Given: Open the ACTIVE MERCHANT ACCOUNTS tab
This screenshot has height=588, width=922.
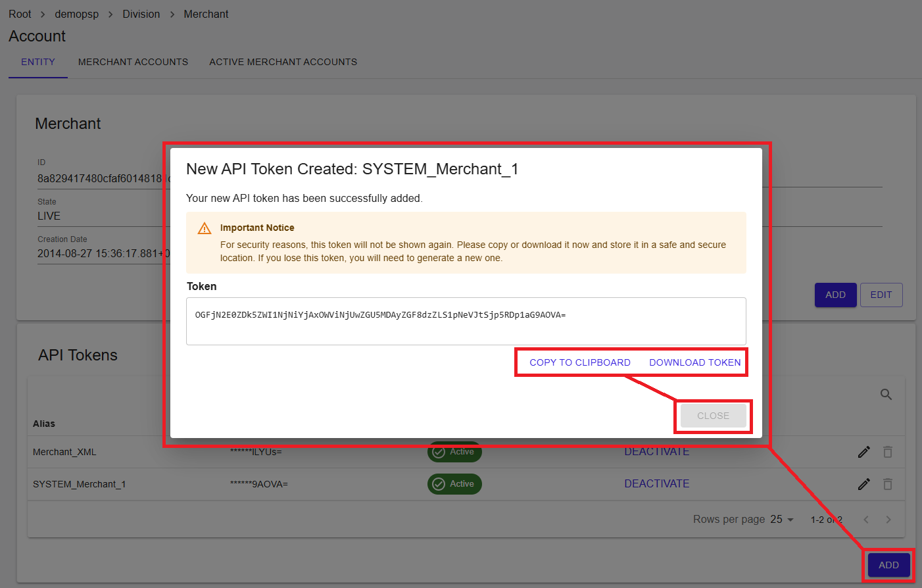Looking at the screenshot, I should tap(283, 62).
